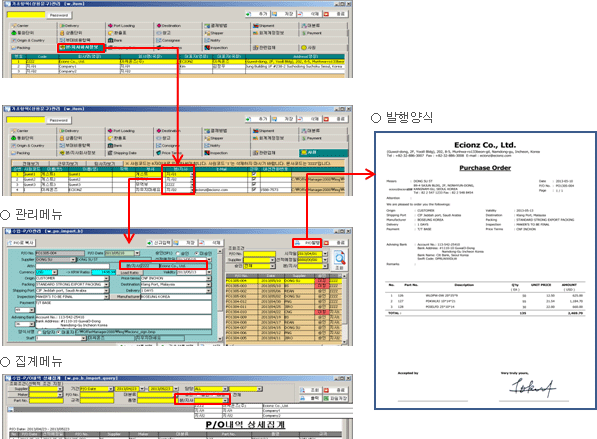Click the exit (종료) icon, top window
Screen dimensions: 597x439
(x=326, y=14)
